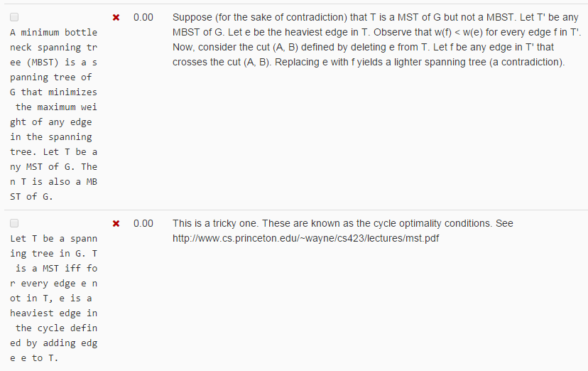Click the line starting 'crosses the cut (A, B)'
This screenshot has width=588, height=371.
[x=369, y=63]
